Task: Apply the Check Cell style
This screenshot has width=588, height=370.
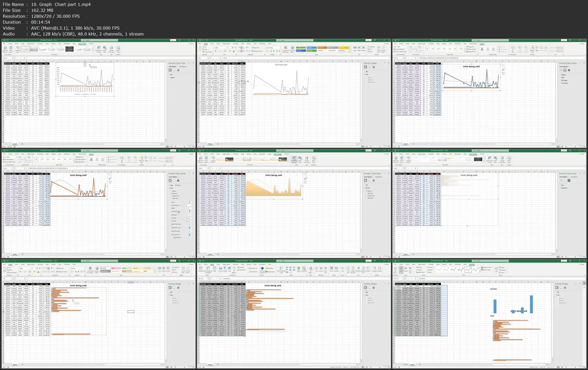Action: pos(106,271)
